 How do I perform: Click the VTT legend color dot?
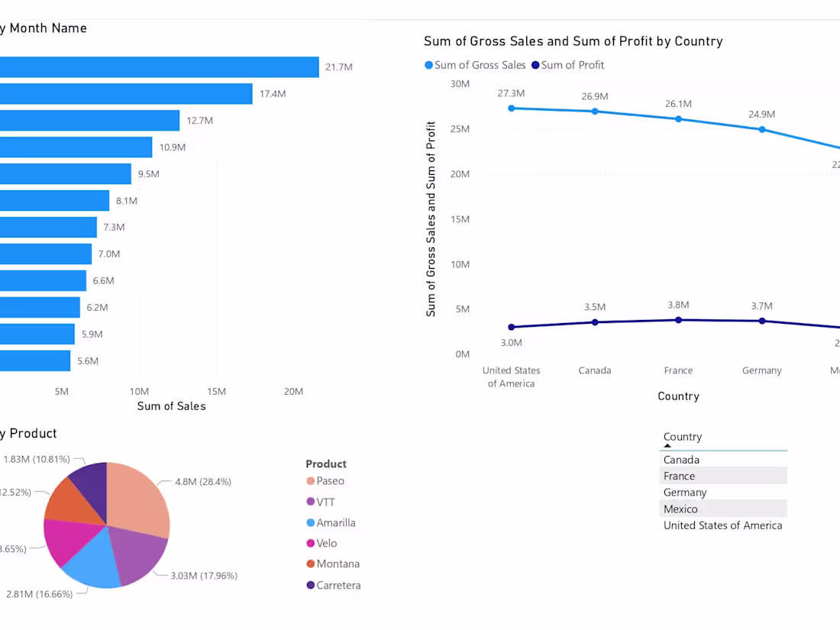point(310,502)
